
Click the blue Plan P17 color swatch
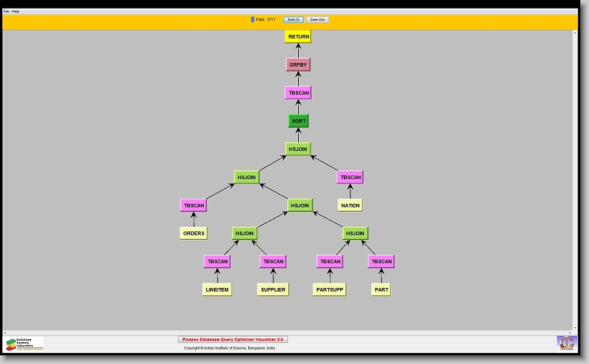coord(252,20)
